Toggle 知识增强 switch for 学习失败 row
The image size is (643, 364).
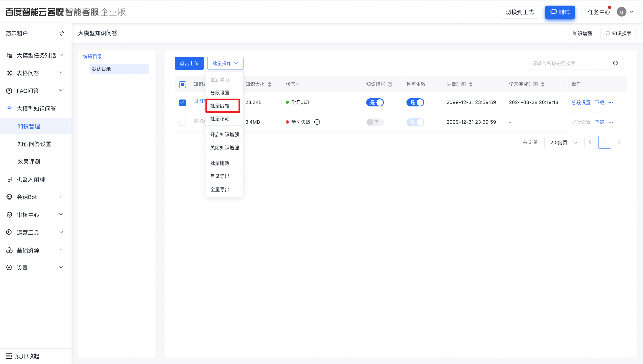tap(375, 122)
